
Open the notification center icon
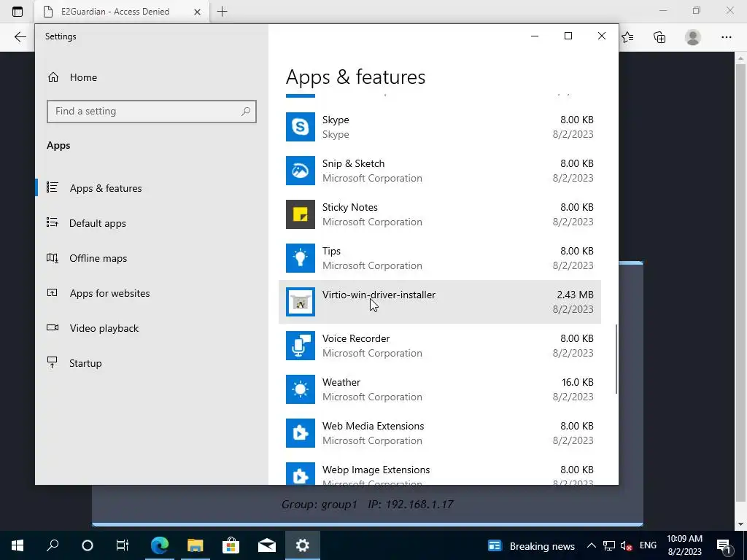[x=724, y=545]
